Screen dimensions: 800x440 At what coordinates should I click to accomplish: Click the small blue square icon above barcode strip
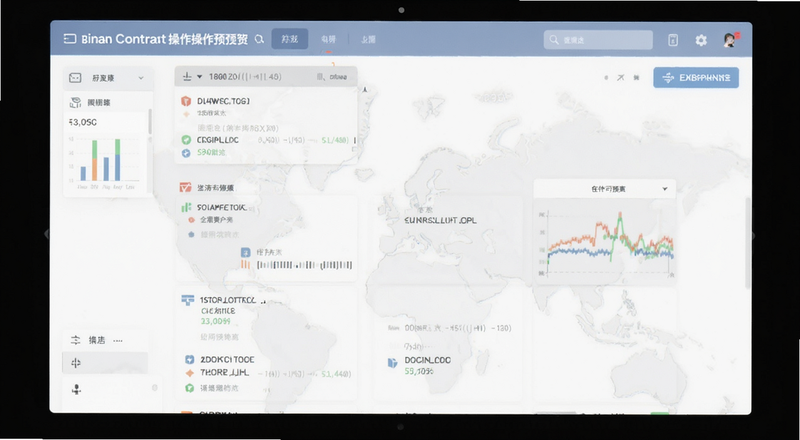246,252
